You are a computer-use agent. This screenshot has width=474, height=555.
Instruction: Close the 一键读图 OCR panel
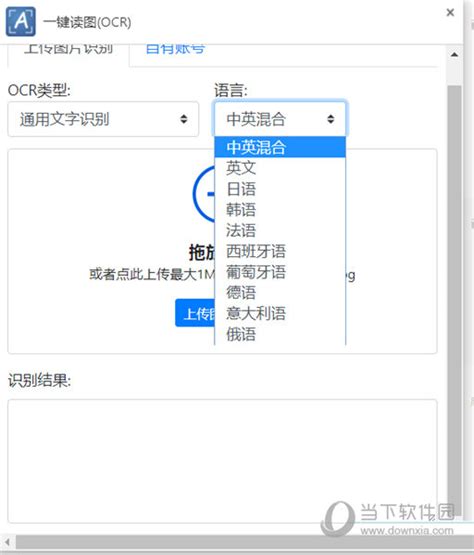point(450,13)
